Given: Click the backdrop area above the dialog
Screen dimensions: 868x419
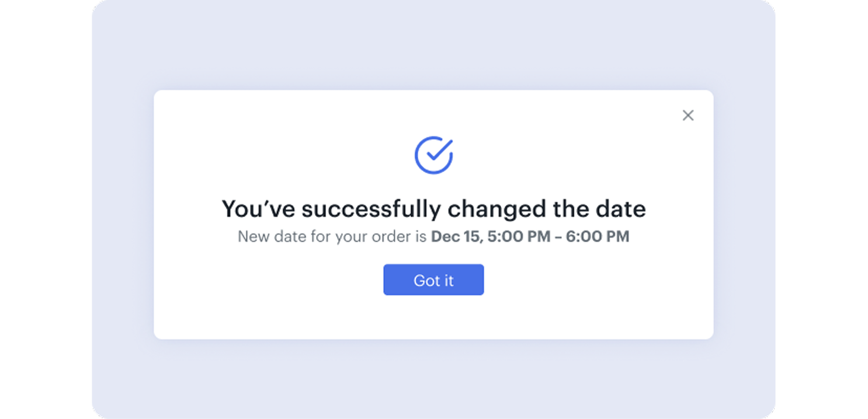Looking at the screenshot, I should coord(433,47).
